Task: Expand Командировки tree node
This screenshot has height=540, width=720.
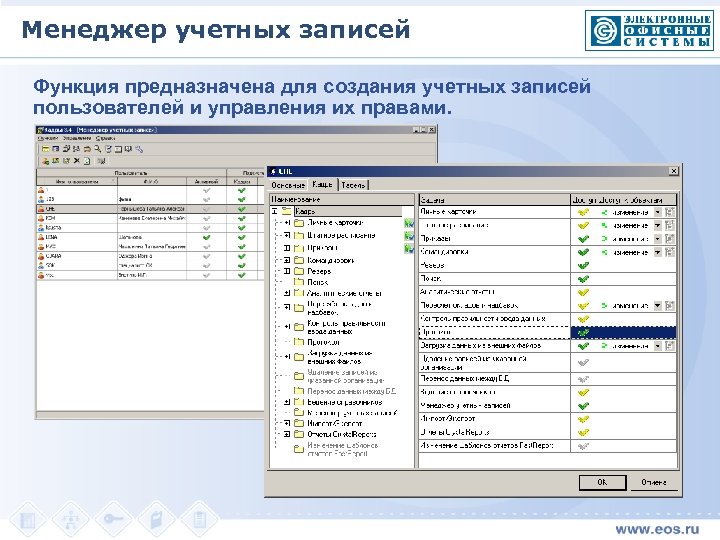Action: (287, 260)
